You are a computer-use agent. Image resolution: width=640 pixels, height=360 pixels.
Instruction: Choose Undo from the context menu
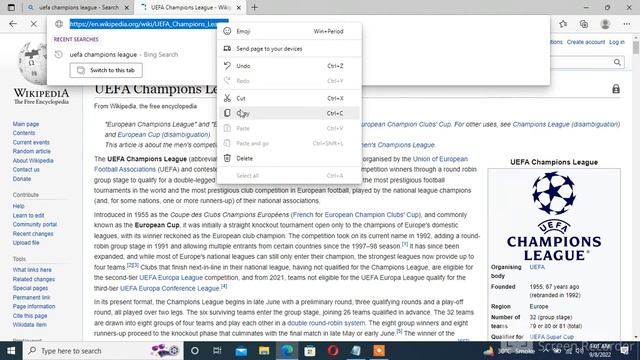coord(289,66)
